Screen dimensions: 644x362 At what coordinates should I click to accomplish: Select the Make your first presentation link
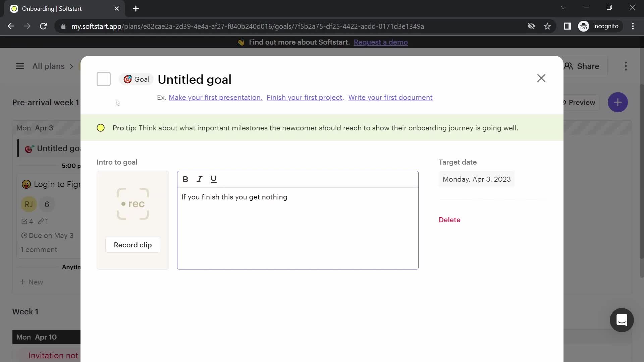[x=215, y=97]
